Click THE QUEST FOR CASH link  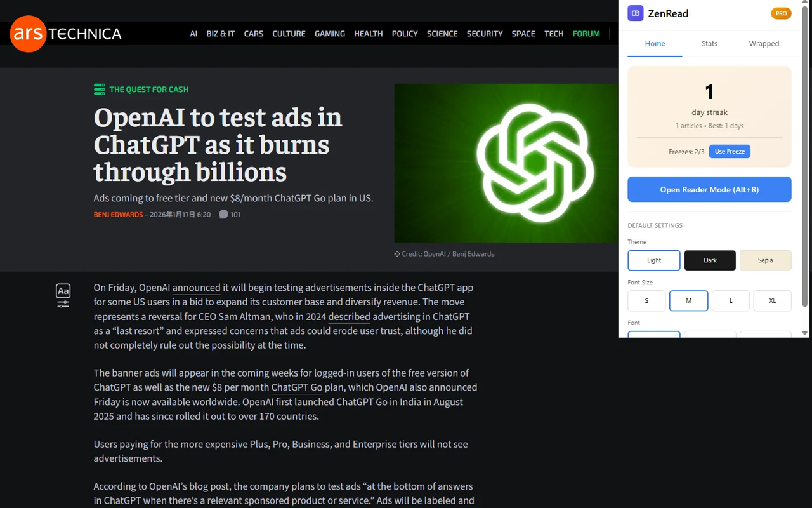click(148, 90)
